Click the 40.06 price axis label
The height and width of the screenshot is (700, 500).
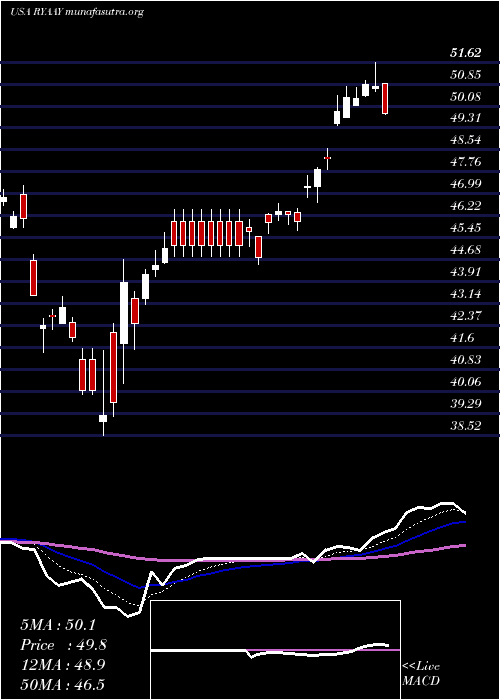(466, 381)
